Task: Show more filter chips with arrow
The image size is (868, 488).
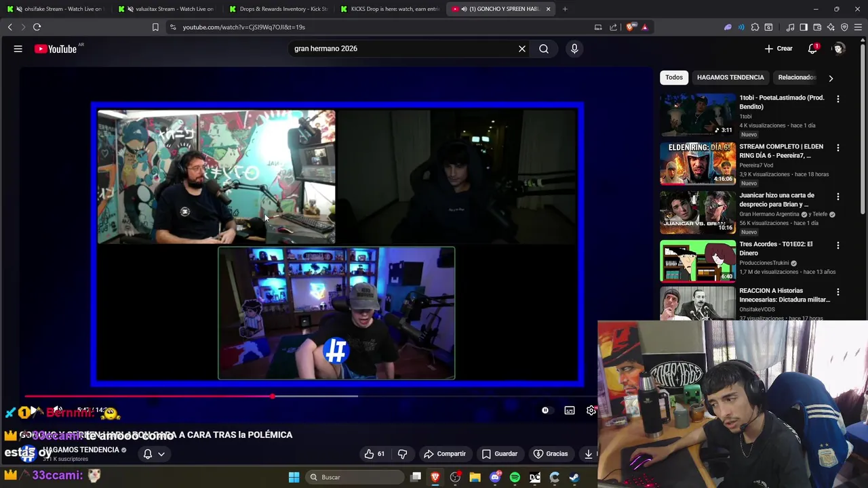Action: [x=831, y=78]
